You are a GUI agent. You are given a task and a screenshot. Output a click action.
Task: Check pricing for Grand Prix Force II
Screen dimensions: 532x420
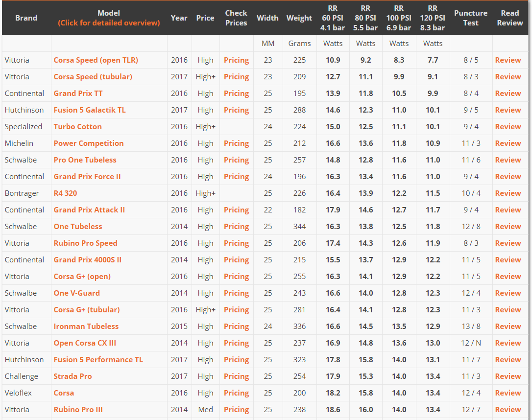tap(237, 177)
